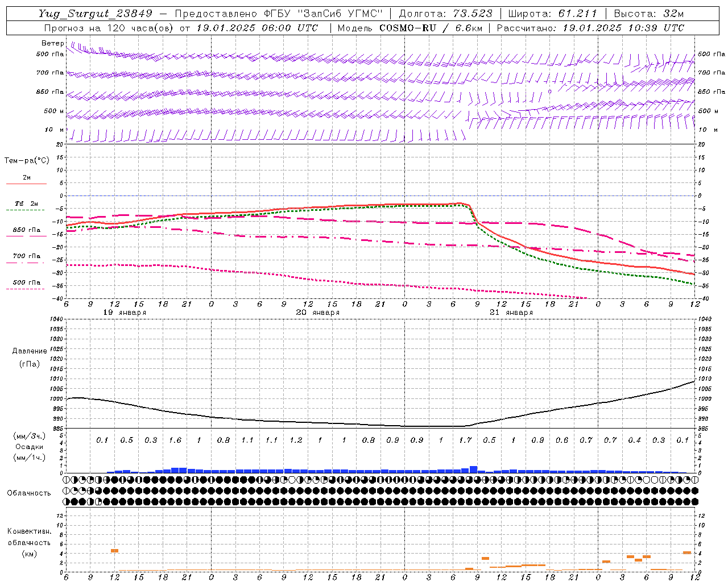Screen dimensions: 728x582
Task: Click the "(мм/3ч.)" precipitation unit label
Action: (x=30, y=436)
